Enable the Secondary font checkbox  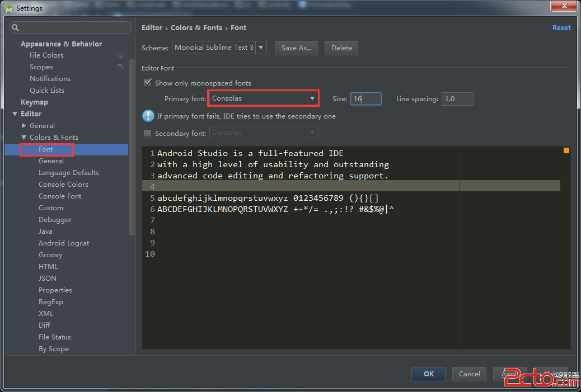coord(148,133)
